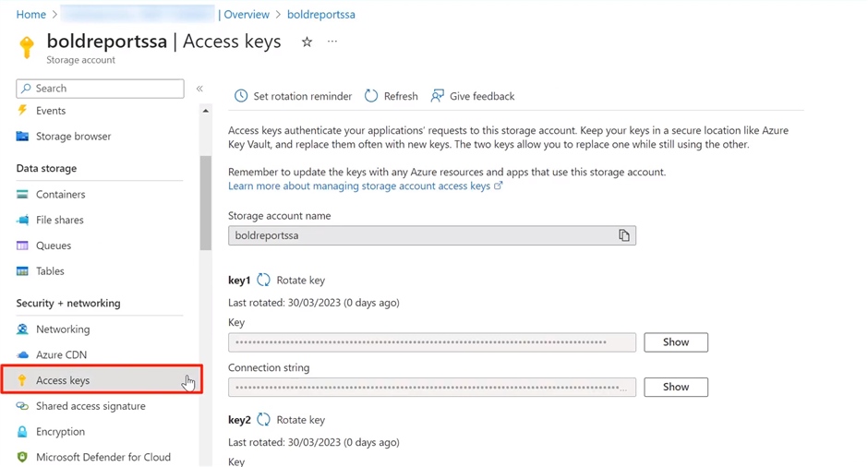Click the sidebar scrollbar thumb

coord(205,202)
